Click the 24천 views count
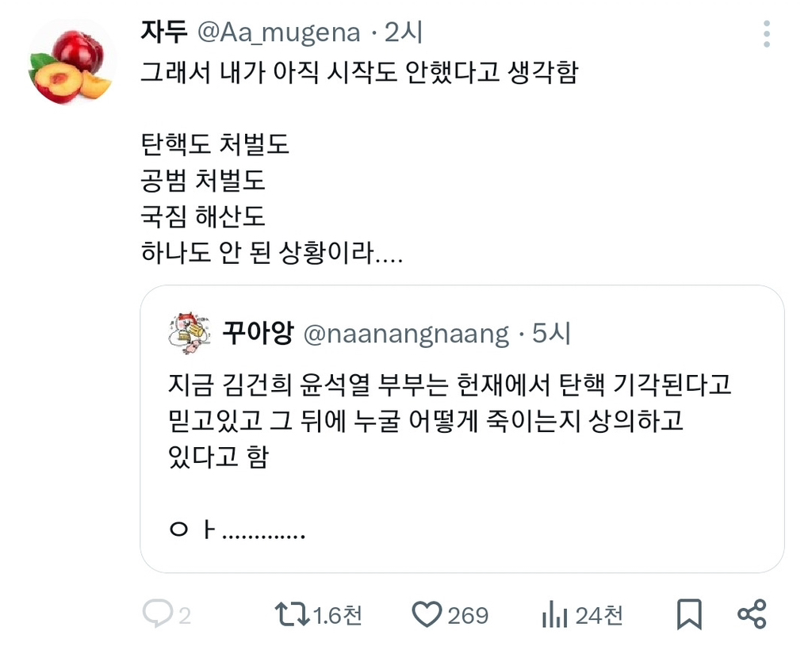This screenshot has width=812, height=650. click(599, 615)
